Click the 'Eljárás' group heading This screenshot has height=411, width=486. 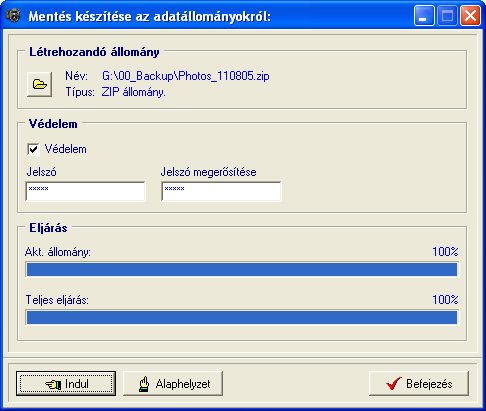[48, 228]
